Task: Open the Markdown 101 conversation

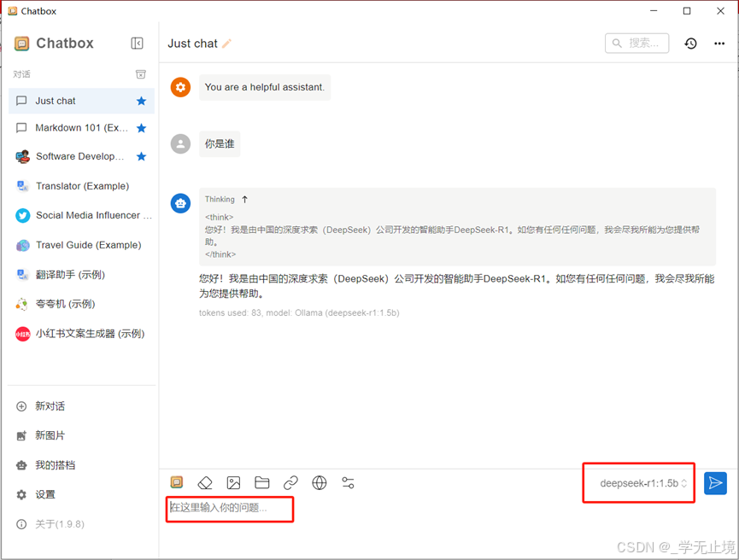Action: [81, 128]
